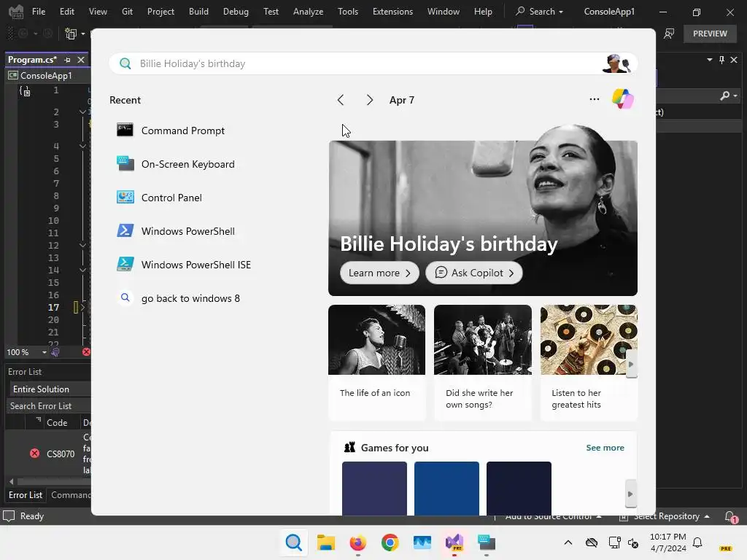Open the Debug menu
747x560 pixels.
pyautogui.click(x=236, y=12)
